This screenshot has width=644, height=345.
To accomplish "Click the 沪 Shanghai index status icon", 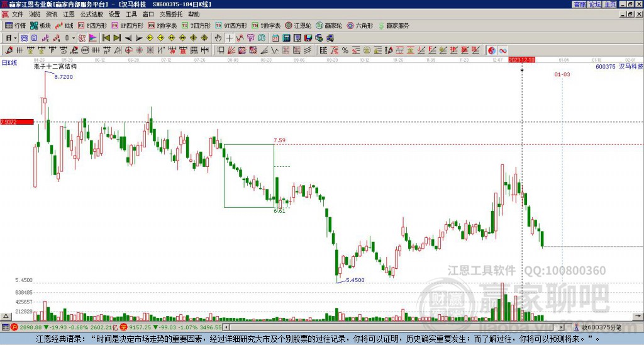I will click(x=14, y=327).
